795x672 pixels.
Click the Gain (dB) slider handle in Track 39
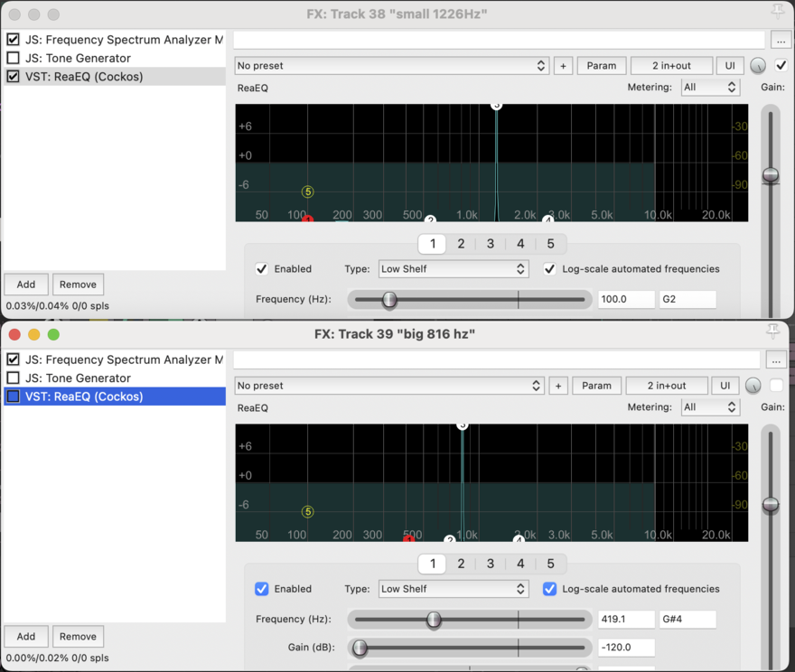point(360,648)
